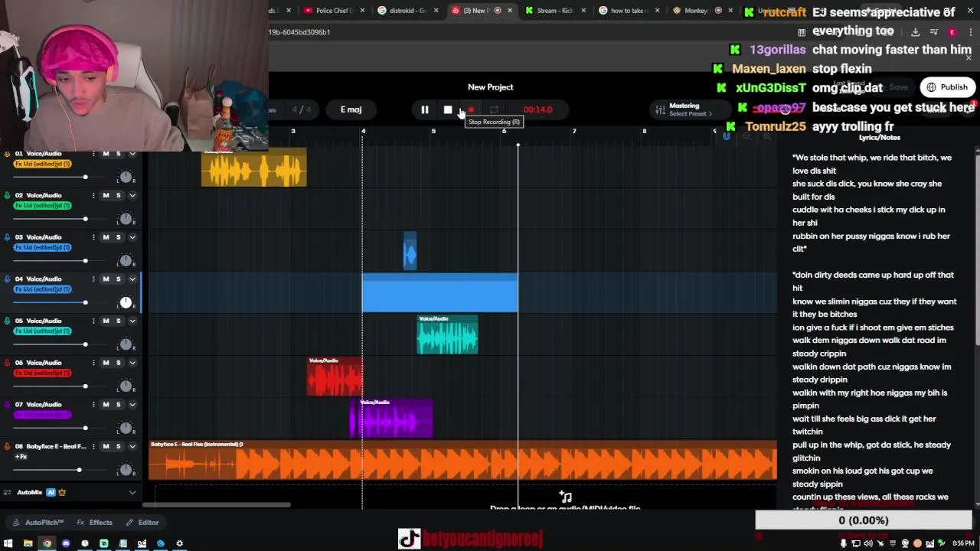Add effects with track 08 +Fx button
Viewport: 980px width, 551px height.
(x=21, y=457)
